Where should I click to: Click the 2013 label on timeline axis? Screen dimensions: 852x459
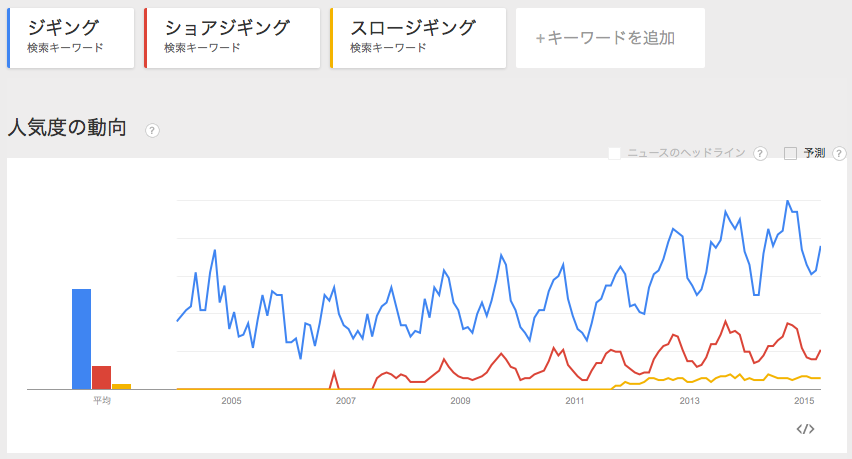pos(689,401)
